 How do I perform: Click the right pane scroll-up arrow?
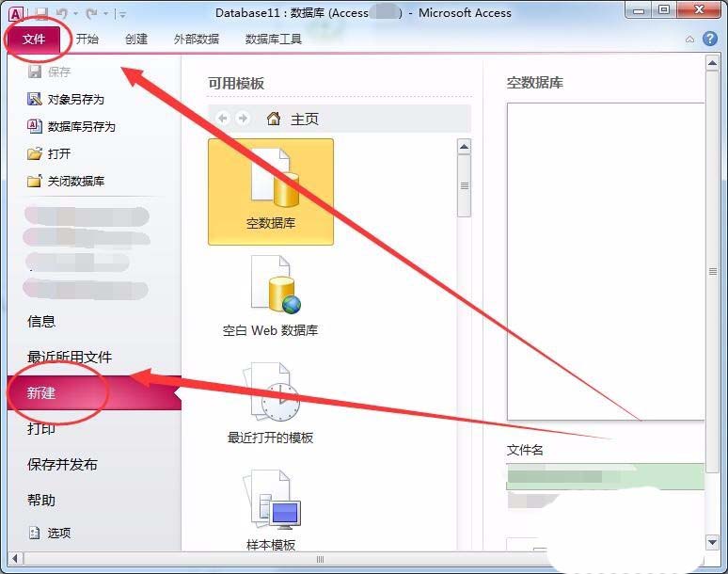pyautogui.click(x=713, y=62)
